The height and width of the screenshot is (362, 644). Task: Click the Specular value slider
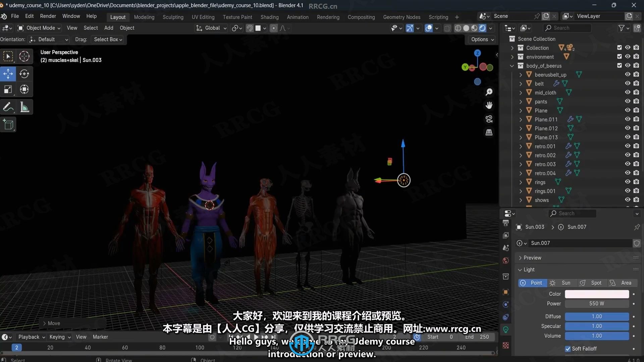point(597,326)
